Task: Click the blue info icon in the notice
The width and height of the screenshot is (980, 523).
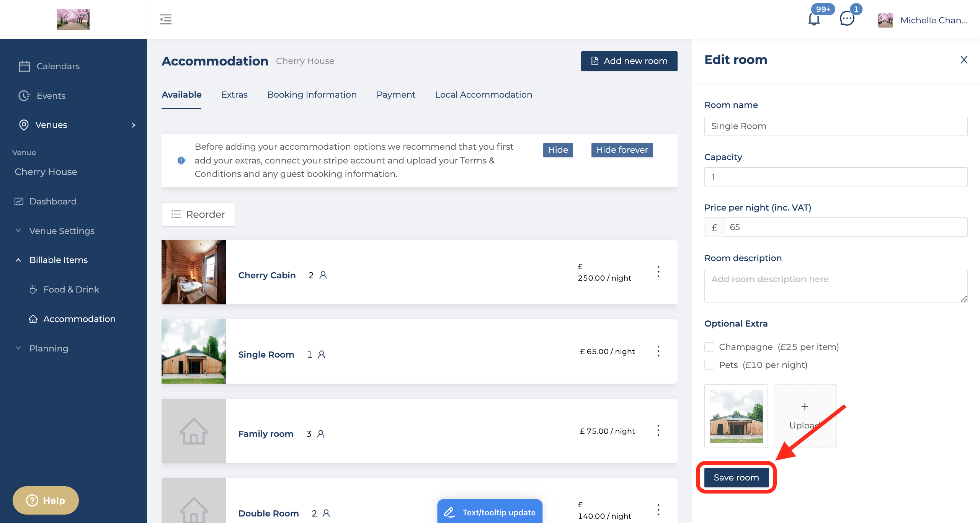Action: pyautogui.click(x=181, y=160)
